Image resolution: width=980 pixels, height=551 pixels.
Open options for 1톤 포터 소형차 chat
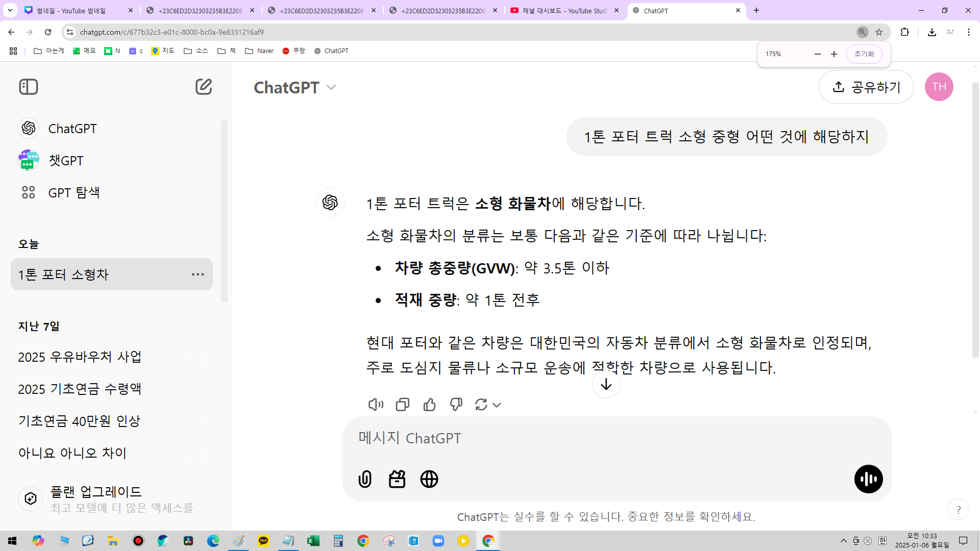click(x=198, y=274)
